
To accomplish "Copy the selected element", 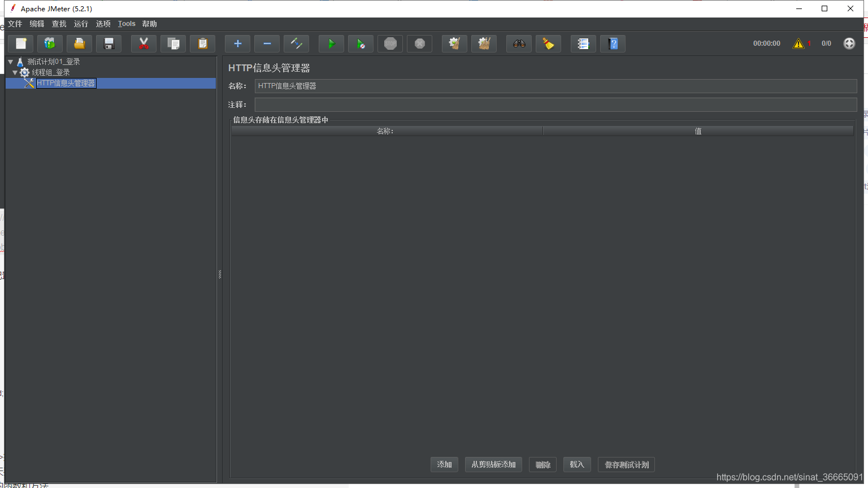I will 173,43.
